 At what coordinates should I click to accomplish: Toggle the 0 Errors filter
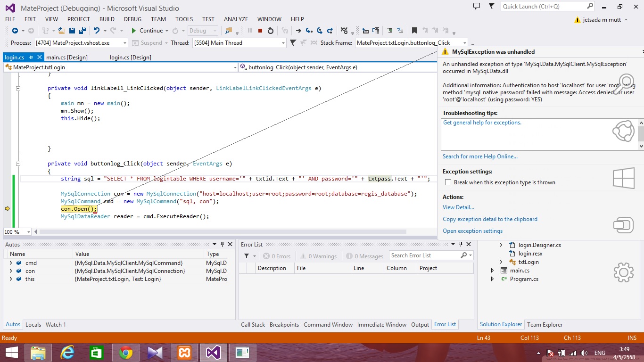(x=277, y=256)
